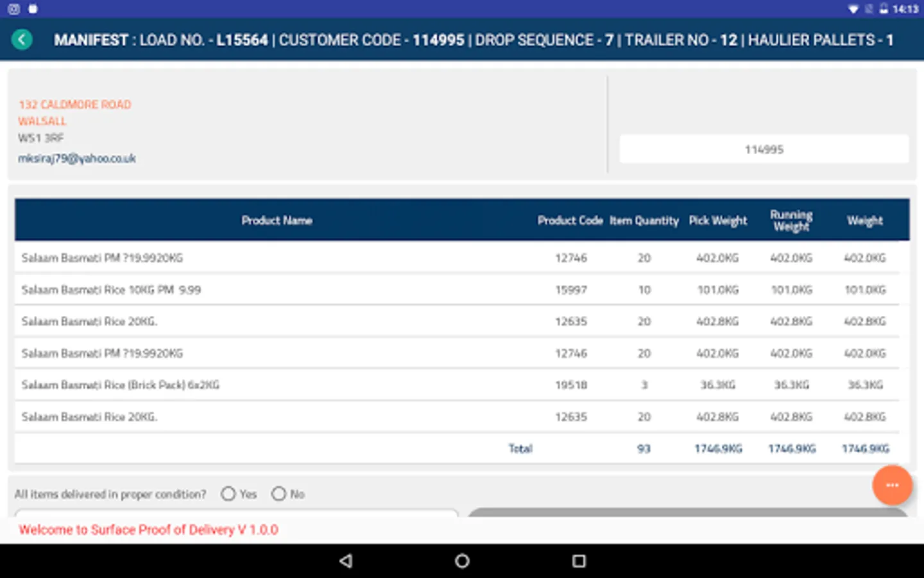This screenshot has height=578, width=924.
Task: Select the Salaam Basmati Rice 10KG PM row
Action: (457, 290)
